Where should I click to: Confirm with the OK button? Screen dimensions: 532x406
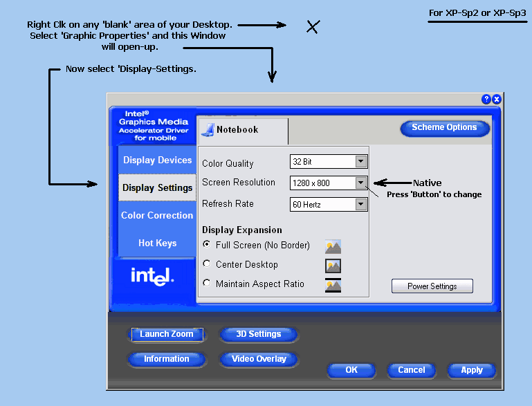pos(351,370)
